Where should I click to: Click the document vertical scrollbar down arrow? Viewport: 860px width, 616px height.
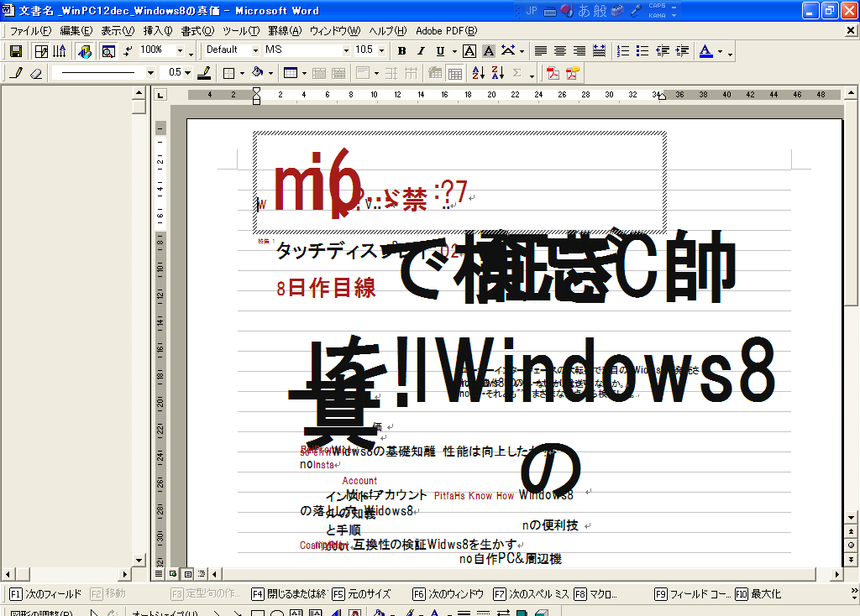(851, 517)
